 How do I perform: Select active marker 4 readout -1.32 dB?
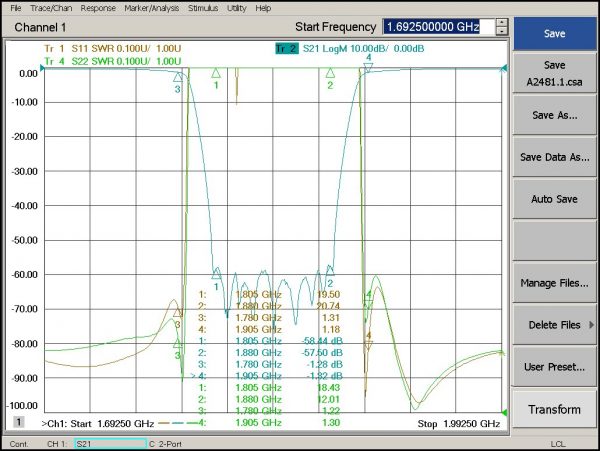267,376
